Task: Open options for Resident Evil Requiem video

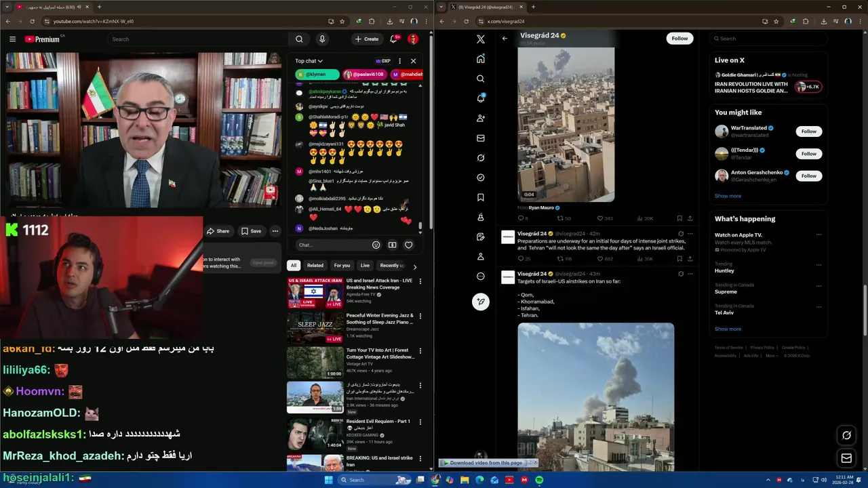Action: click(x=420, y=422)
